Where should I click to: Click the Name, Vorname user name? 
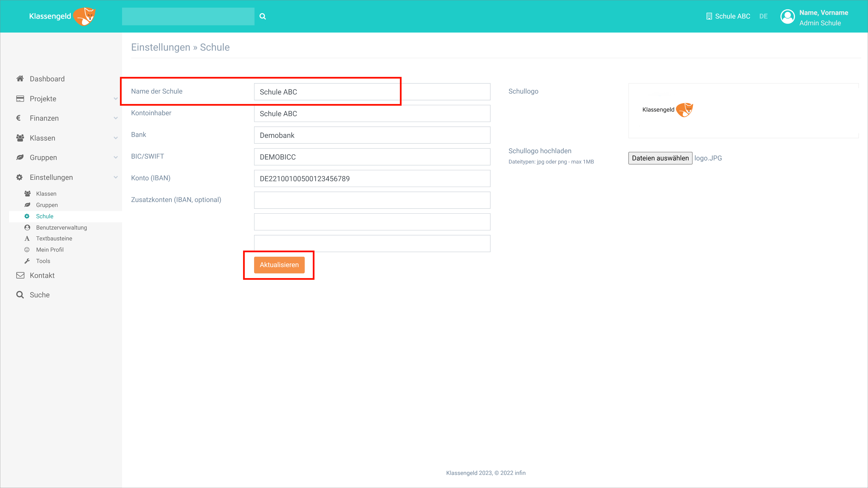coord(823,12)
